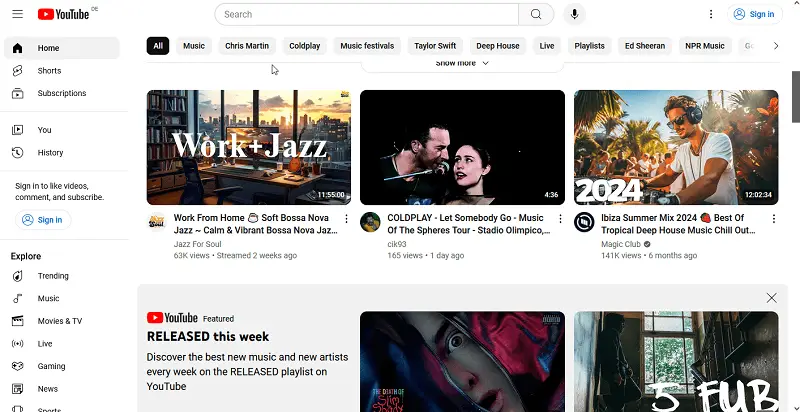
Task: Click the 141K views 6 months ago text
Action: coord(649,255)
